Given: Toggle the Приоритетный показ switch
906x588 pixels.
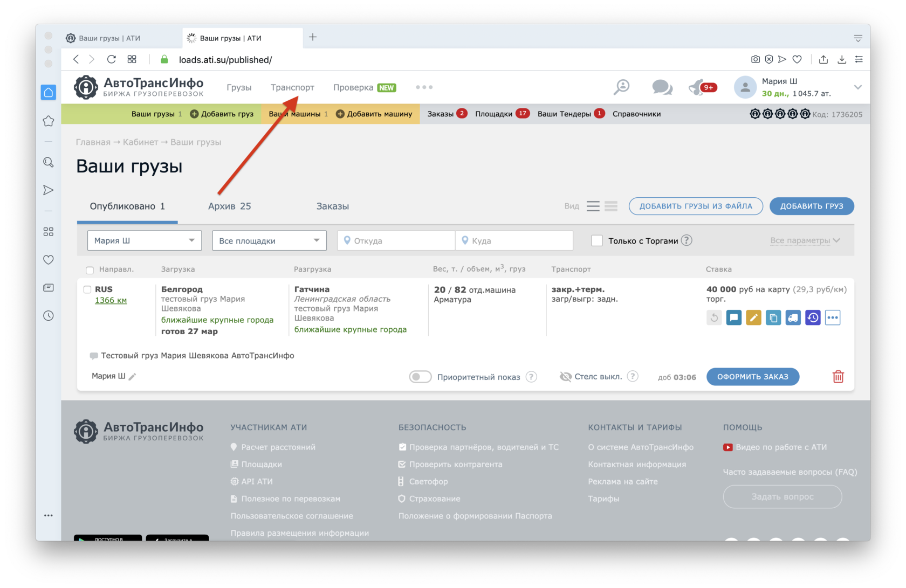Looking at the screenshot, I should 420,377.
